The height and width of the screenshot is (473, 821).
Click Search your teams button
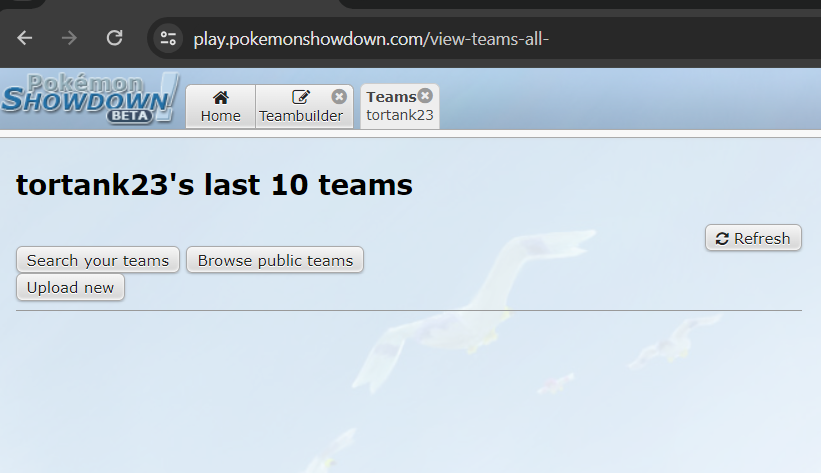[x=98, y=260]
